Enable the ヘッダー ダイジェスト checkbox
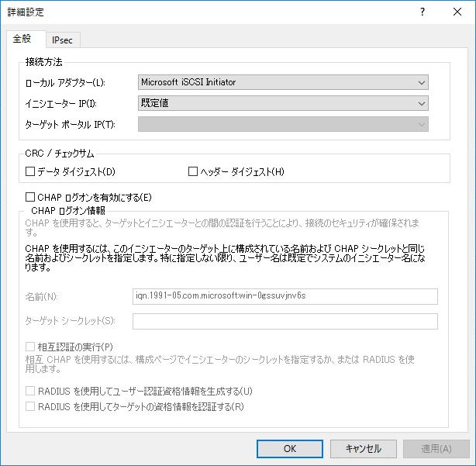Screen dimensions: 476x466 coord(193,171)
